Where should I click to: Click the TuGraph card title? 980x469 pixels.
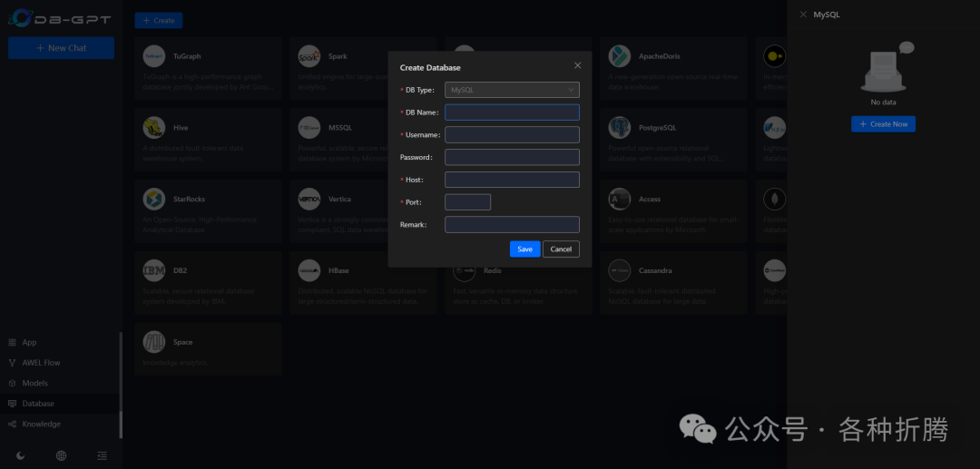point(187,56)
